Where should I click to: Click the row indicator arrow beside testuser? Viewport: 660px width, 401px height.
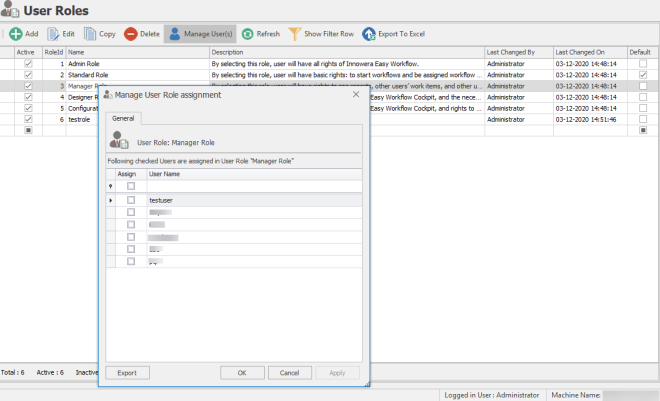click(x=111, y=200)
